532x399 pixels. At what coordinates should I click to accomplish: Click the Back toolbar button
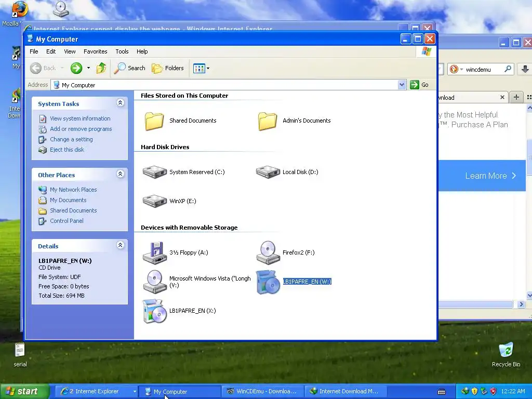[44, 68]
